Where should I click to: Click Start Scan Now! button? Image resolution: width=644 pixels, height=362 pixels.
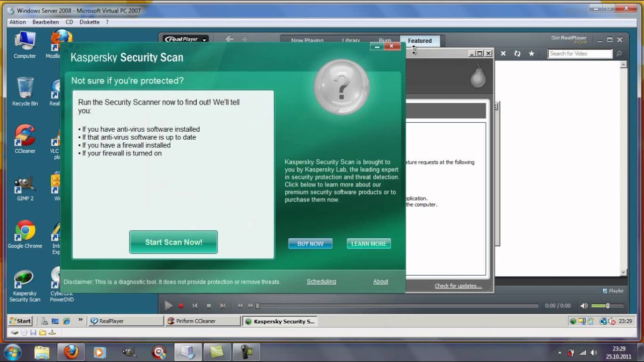174,242
